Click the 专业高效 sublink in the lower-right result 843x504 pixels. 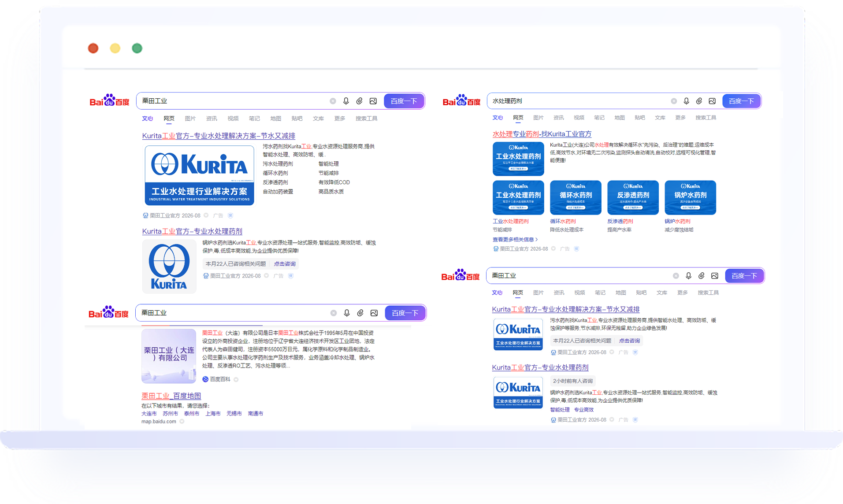[583, 410]
